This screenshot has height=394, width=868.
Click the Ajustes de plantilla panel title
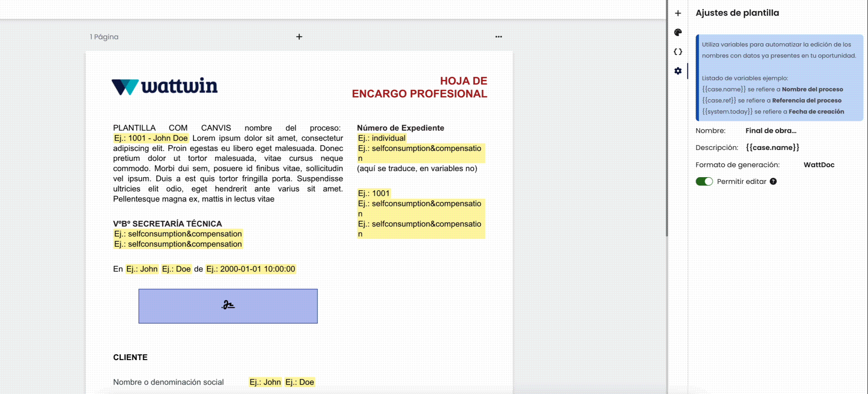pyautogui.click(x=737, y=13)
